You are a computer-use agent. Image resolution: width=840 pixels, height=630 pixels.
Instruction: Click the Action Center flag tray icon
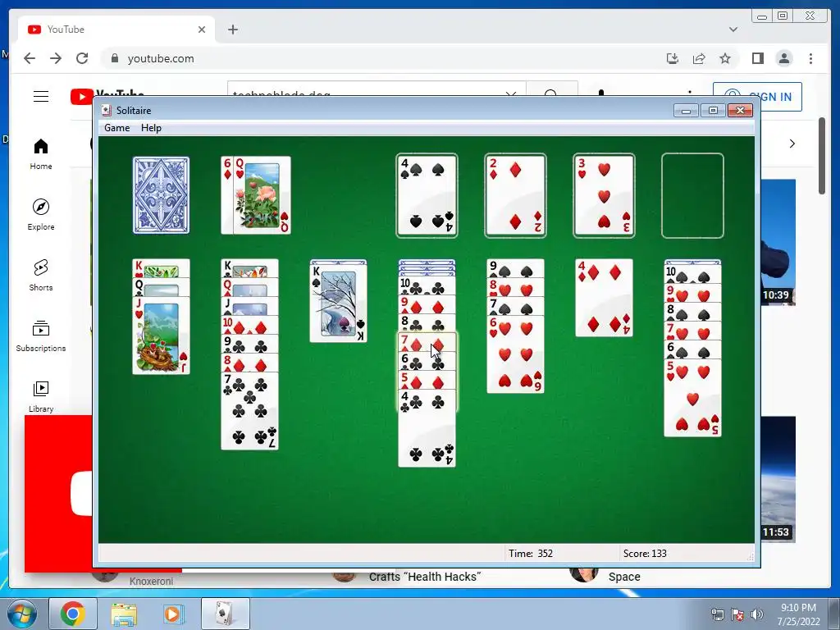[x=737, y=614]
